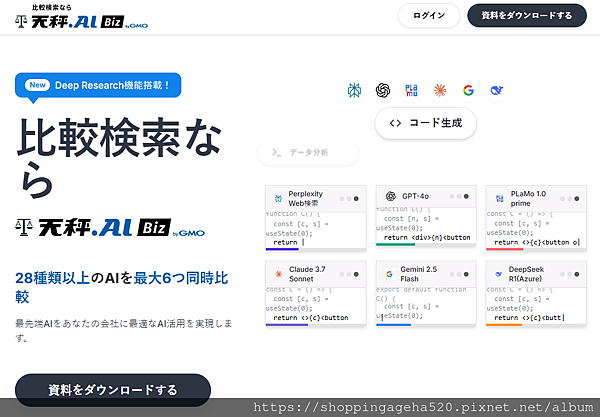Choose the データ分析 pill
Image resolution: width=600 pixels, height=417 pixels.
(x=308, y=153)
